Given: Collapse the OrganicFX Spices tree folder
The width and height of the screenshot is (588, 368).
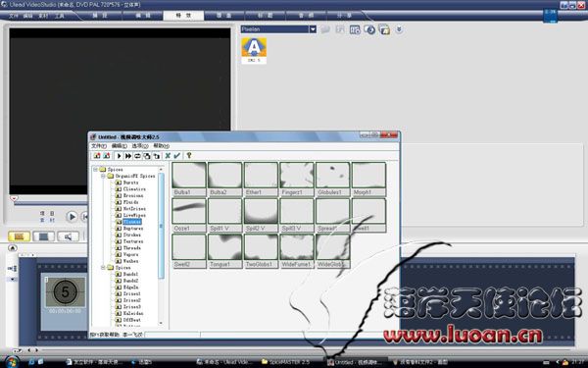Looking at the screenshot, I should coord(103,176).
